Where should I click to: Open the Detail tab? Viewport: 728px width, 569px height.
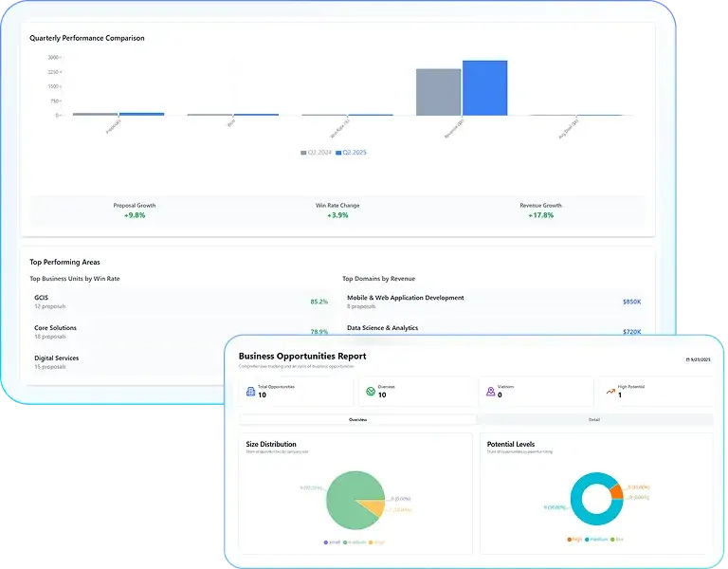(594, 419)
